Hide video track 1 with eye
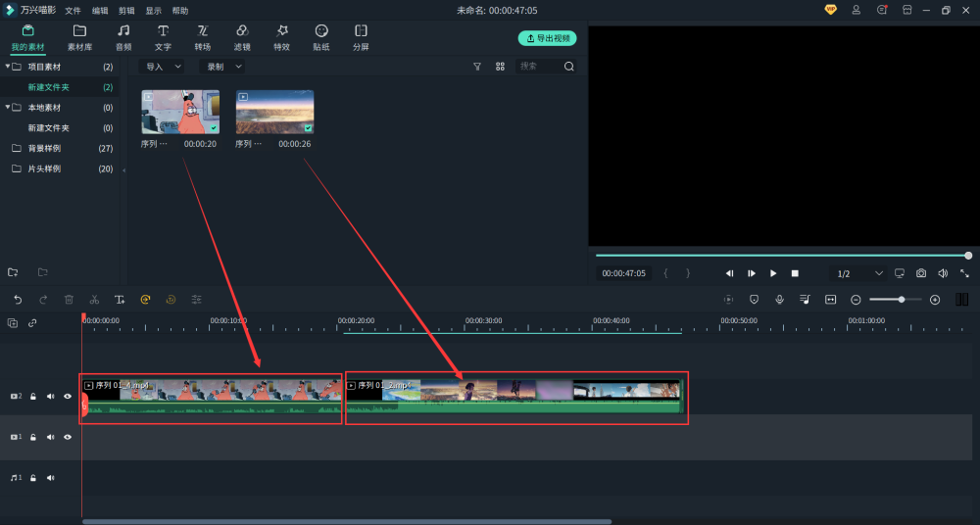The width and height of the screenshot is (980, 525). (68, 437)
